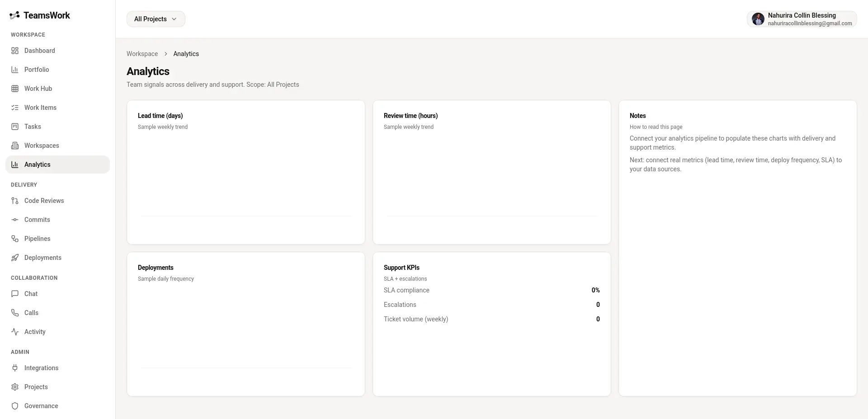Click the TeamsWork brand name

[x=47, y=15]
